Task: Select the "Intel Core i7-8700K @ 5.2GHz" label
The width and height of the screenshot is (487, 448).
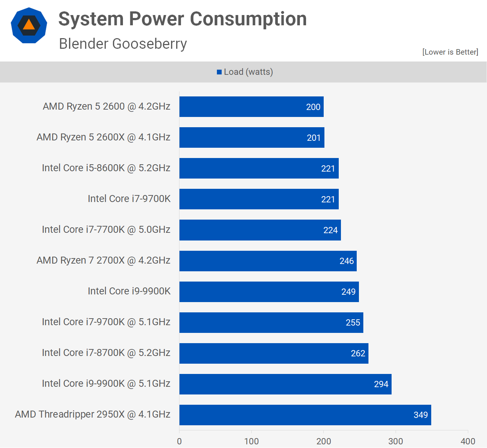Action: click(x=106, y=353)
